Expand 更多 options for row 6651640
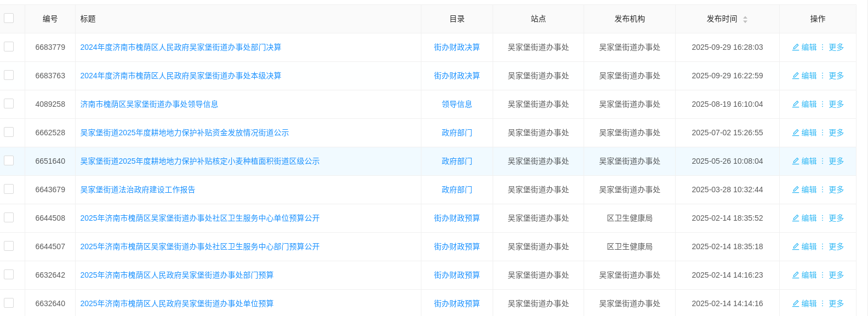The height and width of the screenshot is (316, 868). (x=836, y=162)
